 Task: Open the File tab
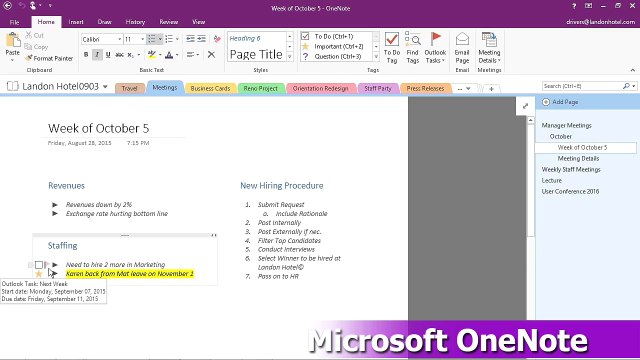pyautogui.click(x=14, y=22)
